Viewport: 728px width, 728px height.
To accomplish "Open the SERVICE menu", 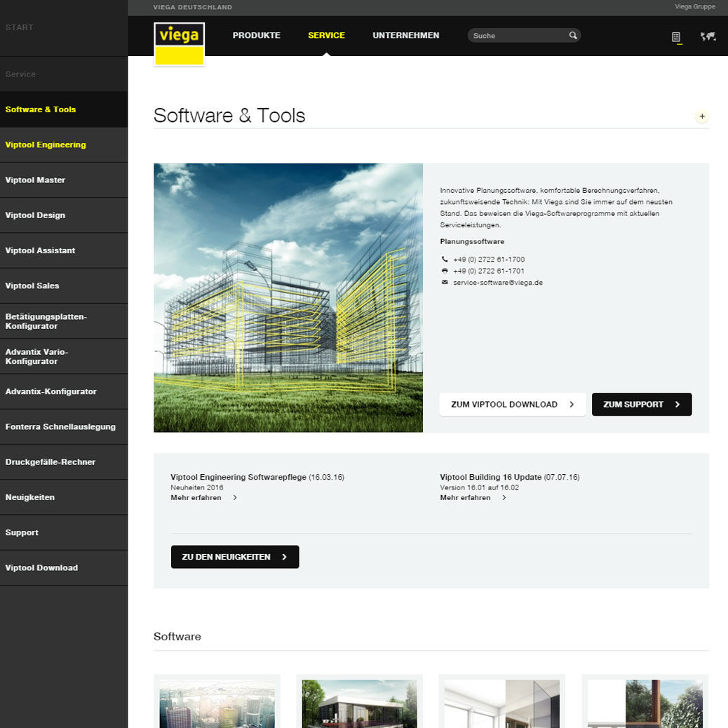I will pyautogui.click(x=326, y=35).
